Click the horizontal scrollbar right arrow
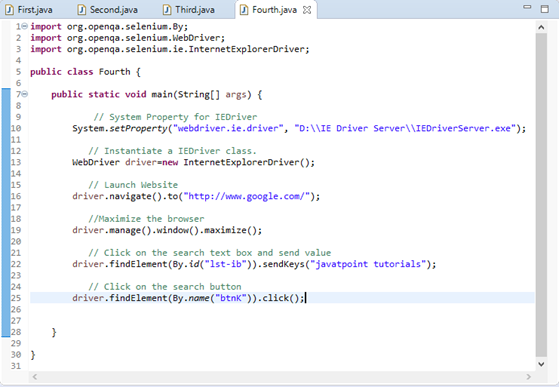Viewport: 559px width, 387px height. click(529, 377)
